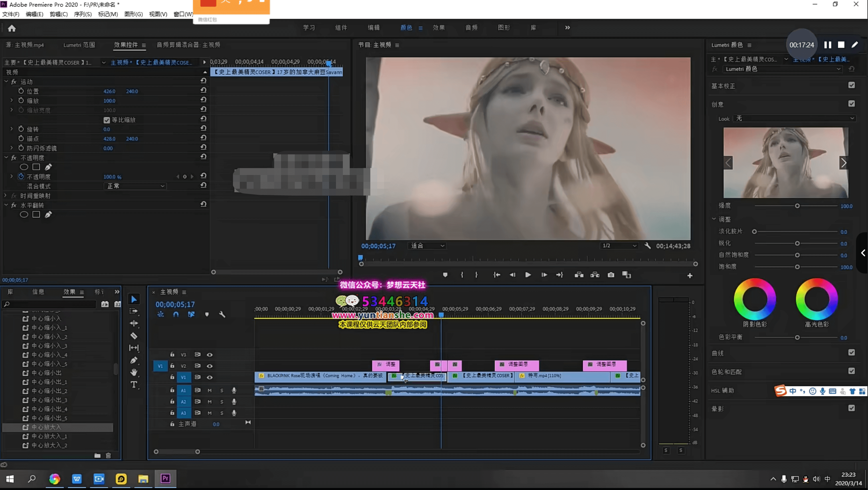Open Look dropdown in Lumetri
This screenshot has height=490, width=868.
point(794,118)
